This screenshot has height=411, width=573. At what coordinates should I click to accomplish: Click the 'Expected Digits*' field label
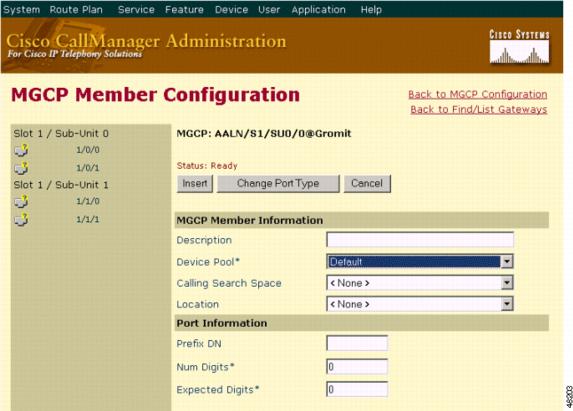click(218, 390)
